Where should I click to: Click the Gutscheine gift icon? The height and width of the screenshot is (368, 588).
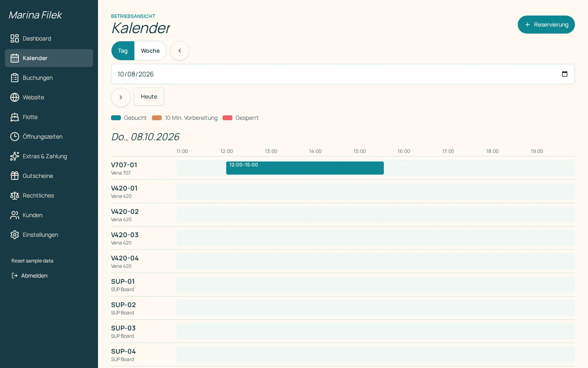(15, 176)
